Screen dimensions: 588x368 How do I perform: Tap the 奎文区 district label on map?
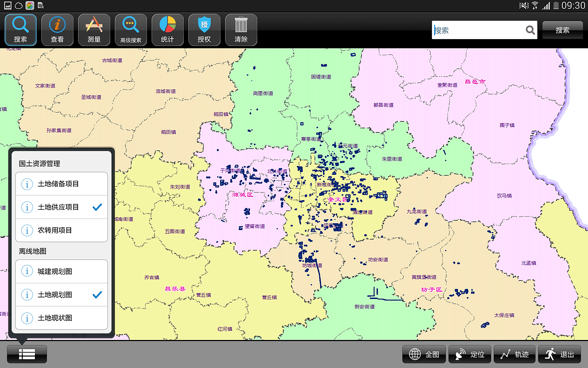pos(339,200)
